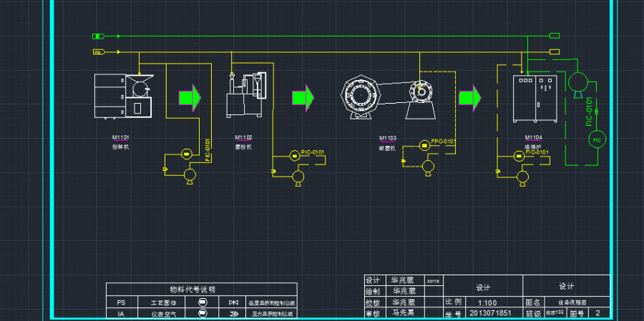Select the pump symbol under M1102 loop
The width and height of the screenshot is (644, 321).
pos(298,177)
